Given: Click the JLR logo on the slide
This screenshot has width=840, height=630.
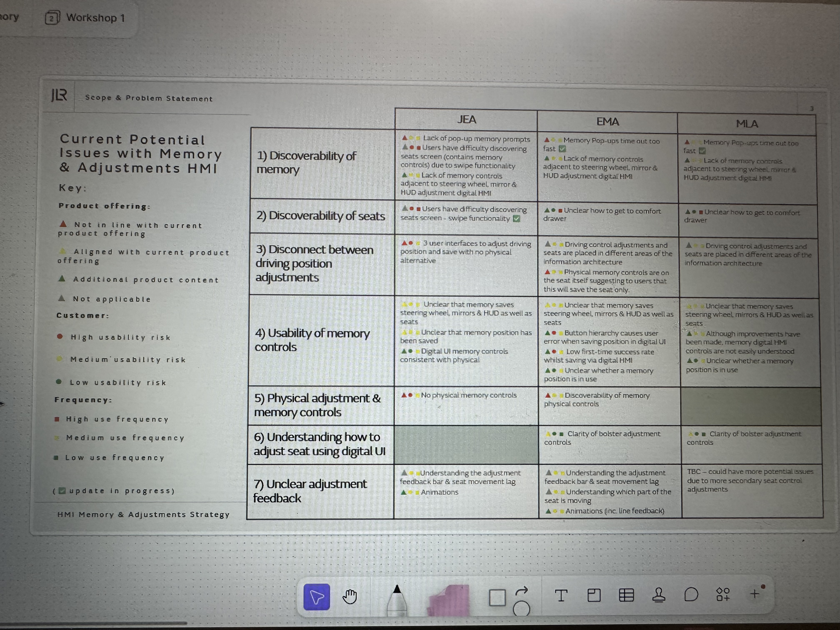Looking at the screenshot, I should click(59, 95).
